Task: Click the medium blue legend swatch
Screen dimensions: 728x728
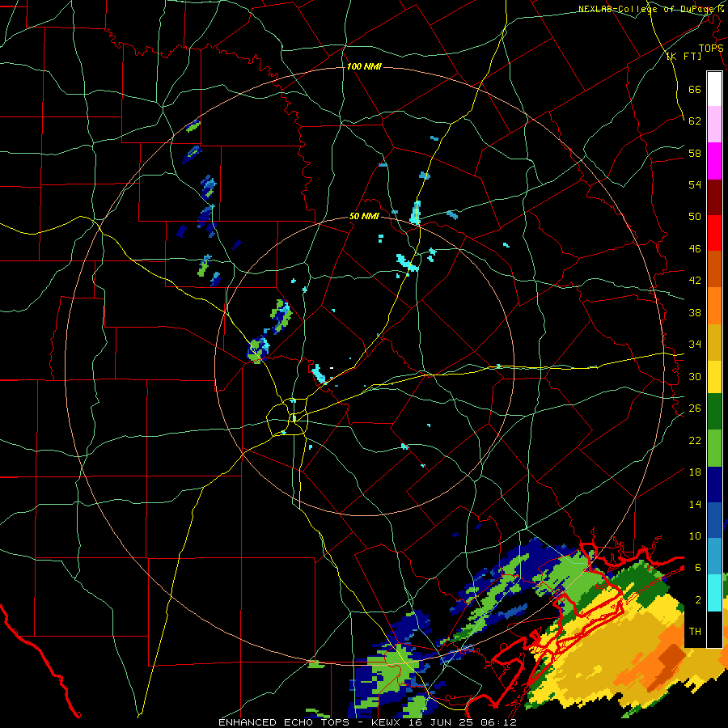Action: point(714,520)
